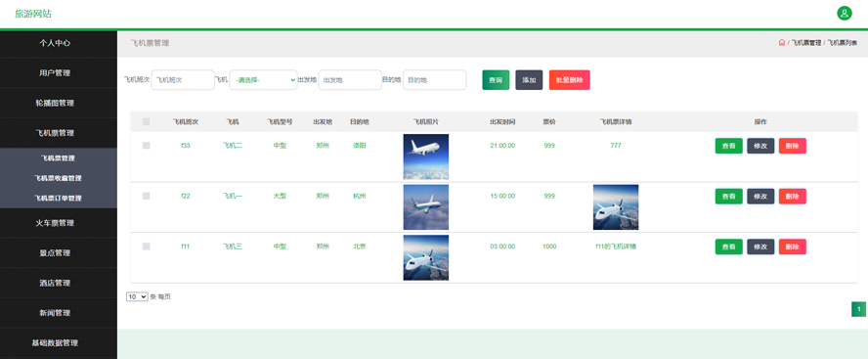Select the 飞机票管理 submenu item
868x359 pixels.
58,157
